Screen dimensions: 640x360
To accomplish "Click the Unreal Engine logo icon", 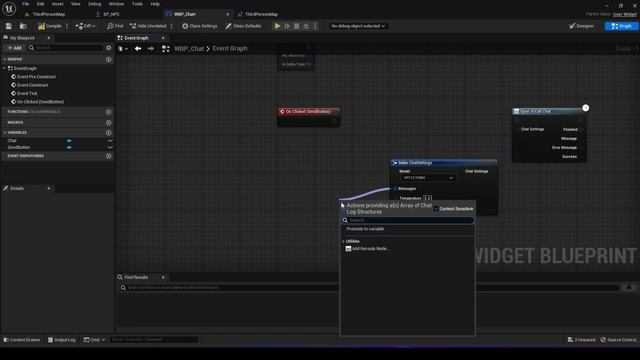I will pyautogui.click(x=9, y=9).
